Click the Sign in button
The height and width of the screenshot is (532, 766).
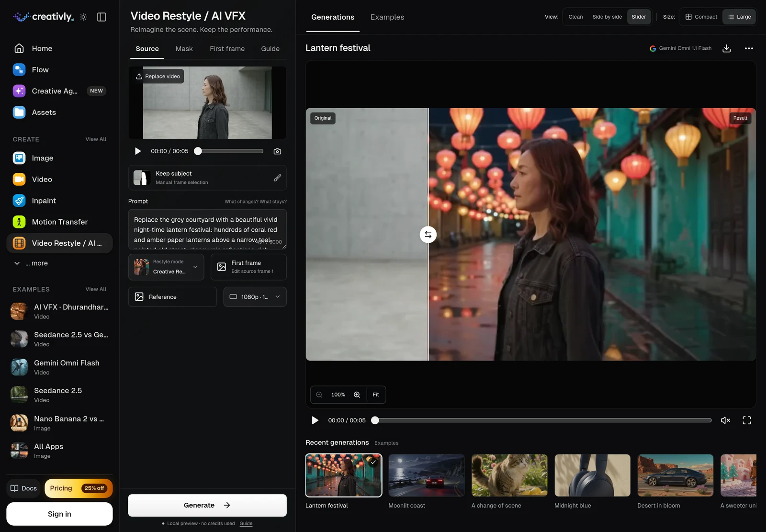pos(59,514)
